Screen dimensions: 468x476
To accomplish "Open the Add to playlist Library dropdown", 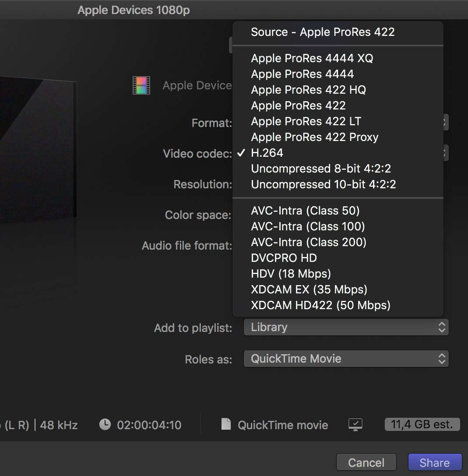I will (x=346, y=327).
